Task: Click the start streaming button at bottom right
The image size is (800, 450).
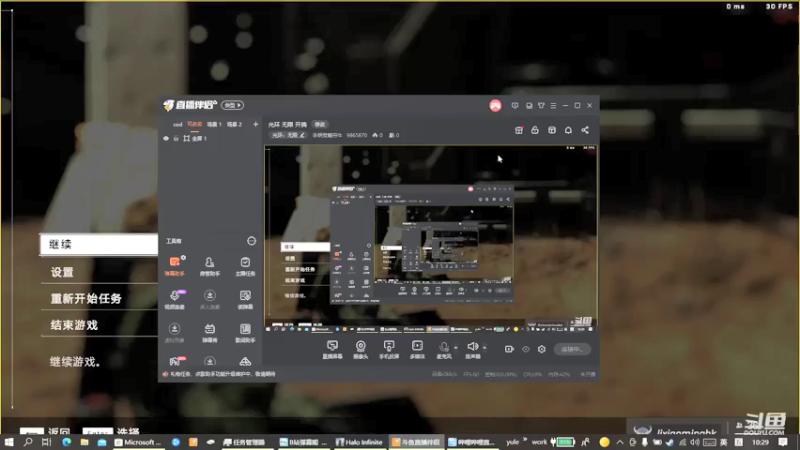Action: pyautogui.click(x=572, y=349)
